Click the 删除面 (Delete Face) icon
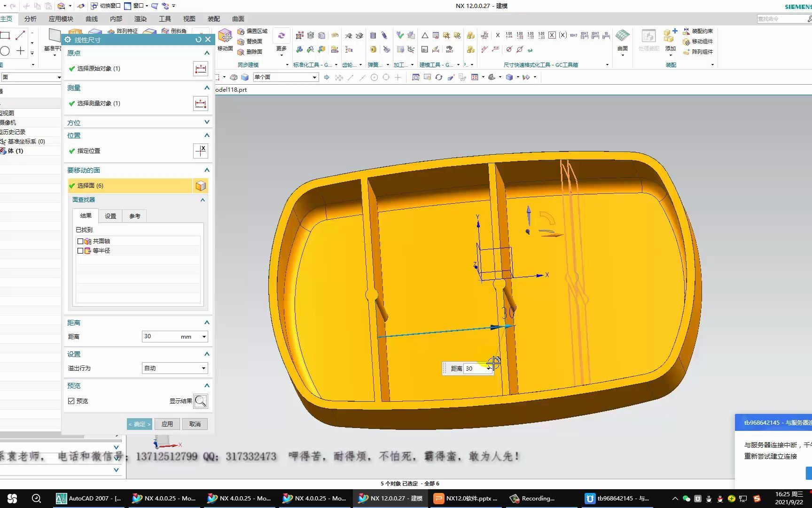Viewport: 812px width, 508px height. (241, 52)
